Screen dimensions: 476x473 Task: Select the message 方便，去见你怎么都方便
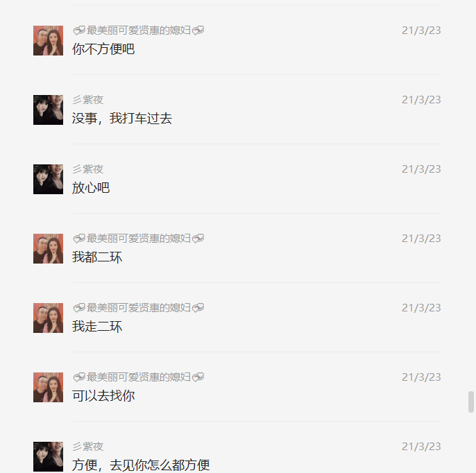click(x=141, y=465)
